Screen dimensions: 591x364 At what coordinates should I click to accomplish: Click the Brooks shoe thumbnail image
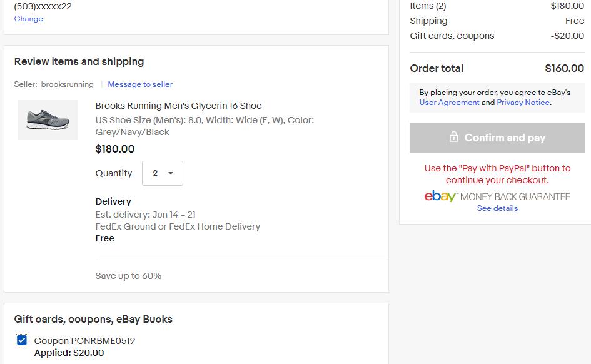point(48,120)
